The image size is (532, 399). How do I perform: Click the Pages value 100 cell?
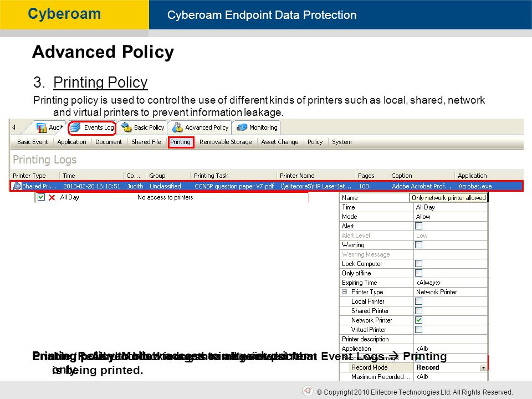point(364,186)
